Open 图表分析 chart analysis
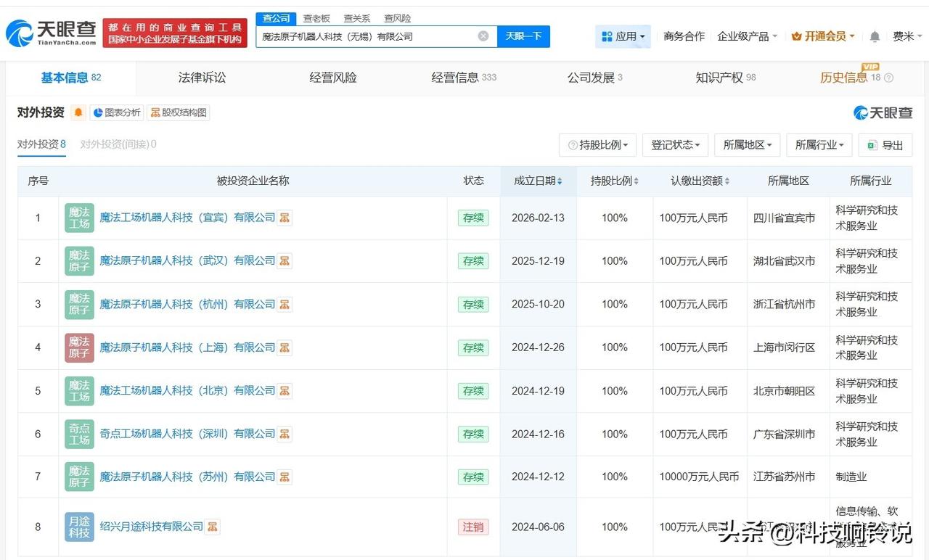 pyautogui.click(x=117, y=112)
